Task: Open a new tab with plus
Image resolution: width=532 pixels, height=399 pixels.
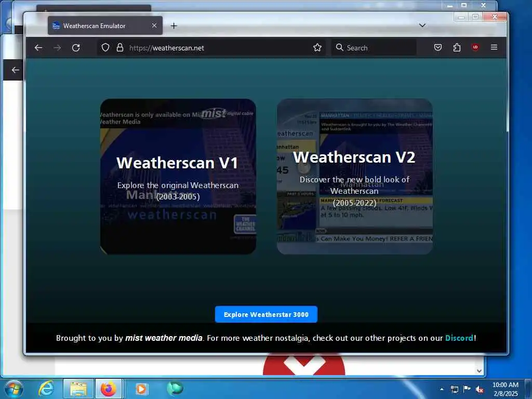Action: [x=174, y=26]
